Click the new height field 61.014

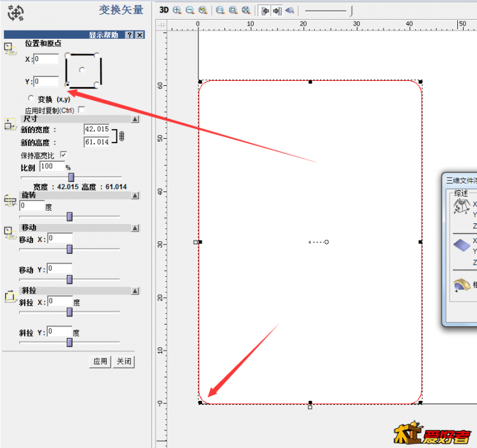[97, 142]
